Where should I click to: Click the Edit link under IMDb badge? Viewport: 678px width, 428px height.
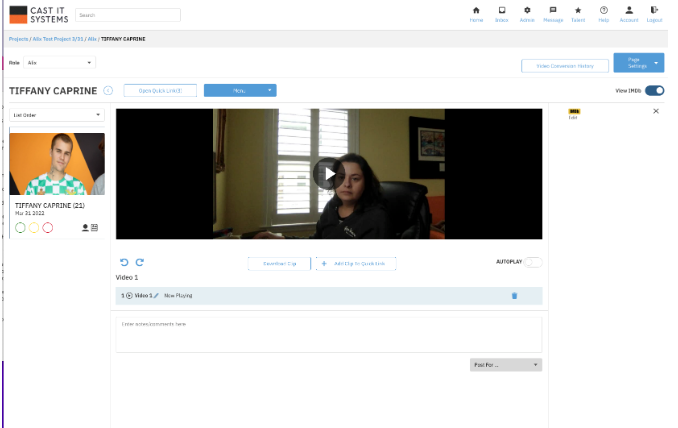[573, 118]
